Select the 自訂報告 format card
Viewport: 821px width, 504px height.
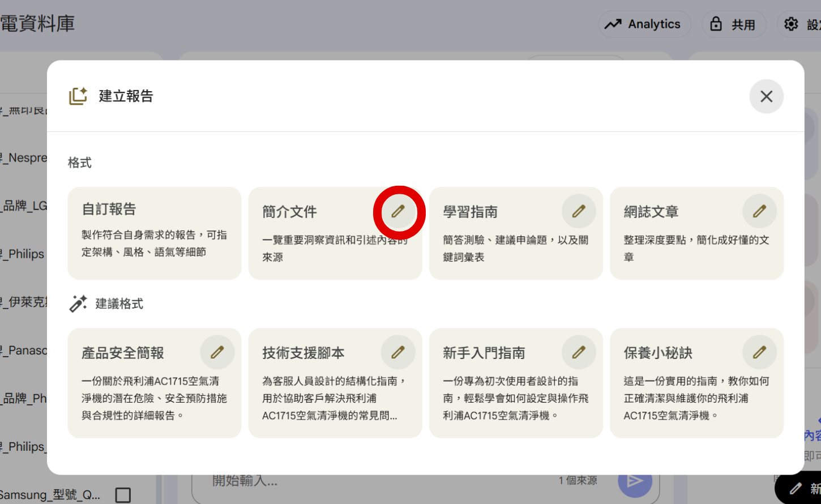[x=154, y=233]
